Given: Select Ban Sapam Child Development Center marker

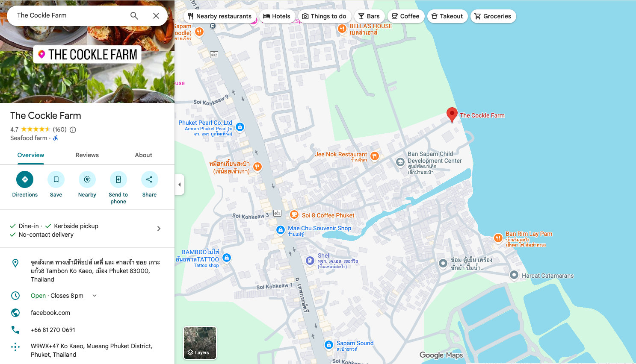Looking at the screenshot, I should click(400, 162).
